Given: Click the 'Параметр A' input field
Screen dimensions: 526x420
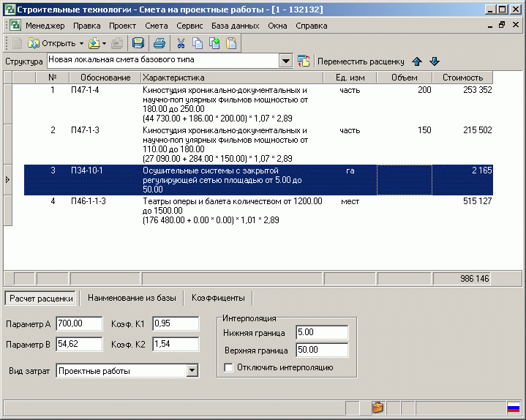Looking at the screenshot, I should click(79, 323).
